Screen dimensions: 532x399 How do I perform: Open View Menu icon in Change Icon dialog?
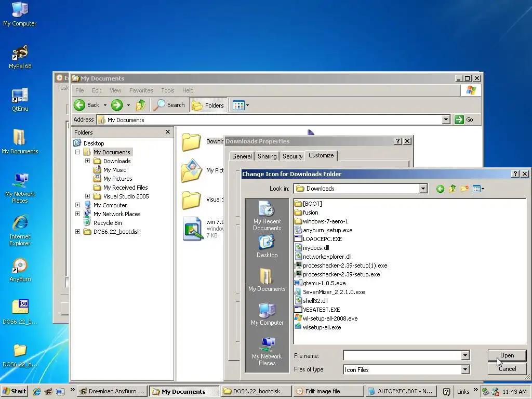coord(478,189)
